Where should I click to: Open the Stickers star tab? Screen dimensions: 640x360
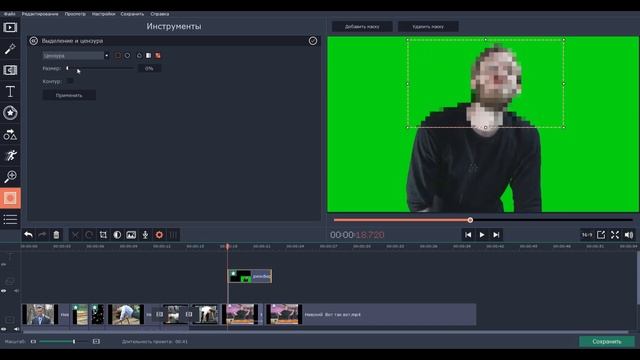(x=10, y=113)
